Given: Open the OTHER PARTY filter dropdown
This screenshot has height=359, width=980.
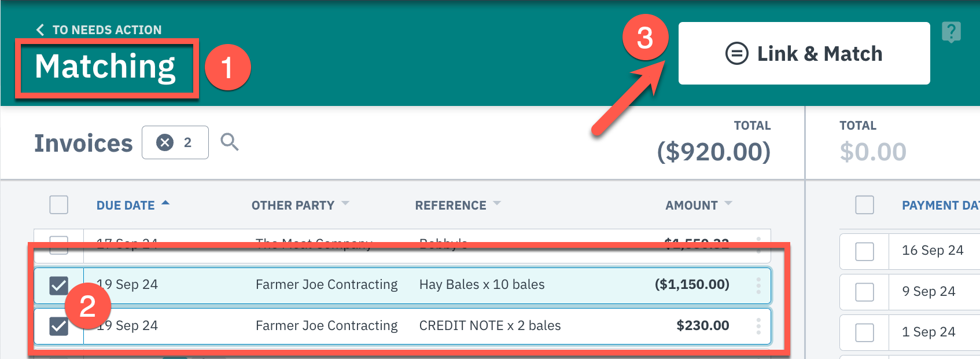Looking at the screenshot, I should pos(345,204).
